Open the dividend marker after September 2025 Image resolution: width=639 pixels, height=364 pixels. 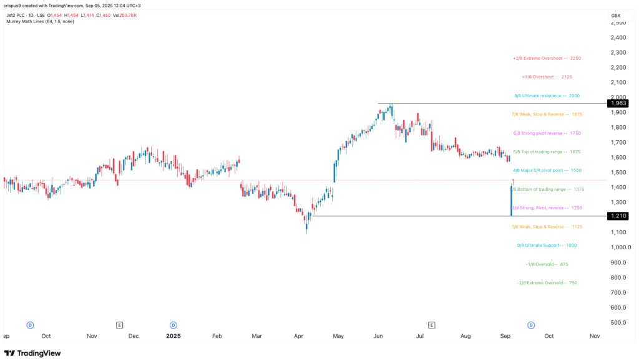(x=530, y=325)
